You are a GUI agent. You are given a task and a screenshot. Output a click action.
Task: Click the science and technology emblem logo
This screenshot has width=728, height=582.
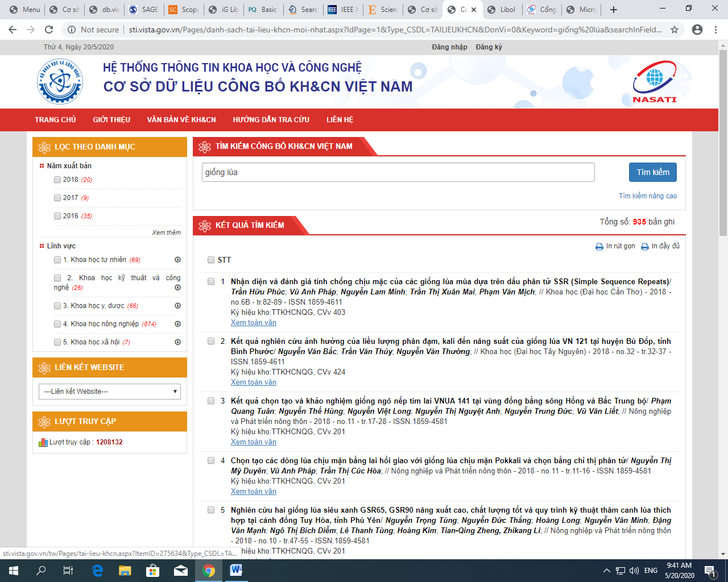tap(60, 82)
